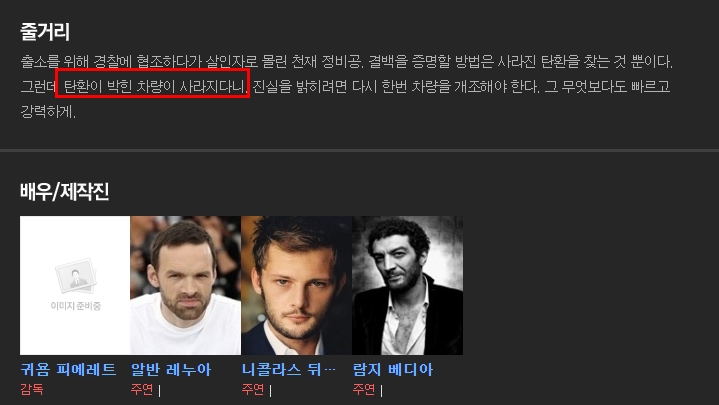Click the final word 강력하게 in synopsis
This screenshot has width=719, height=405.
coord(48,111)
